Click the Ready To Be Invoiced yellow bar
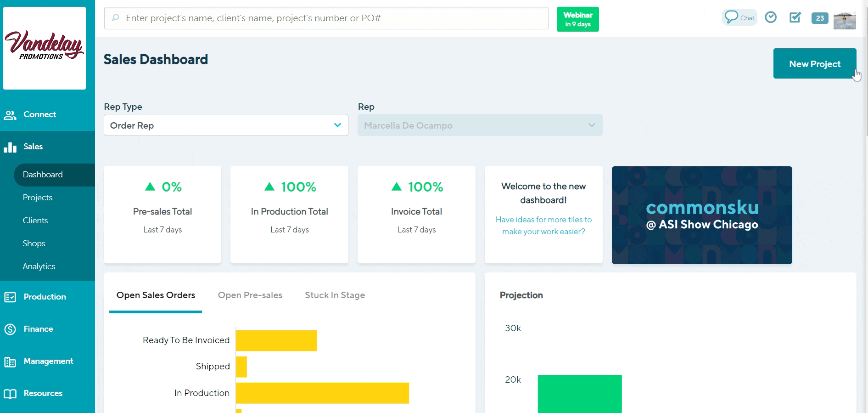The image size is (868, 413). coord(276,340)
